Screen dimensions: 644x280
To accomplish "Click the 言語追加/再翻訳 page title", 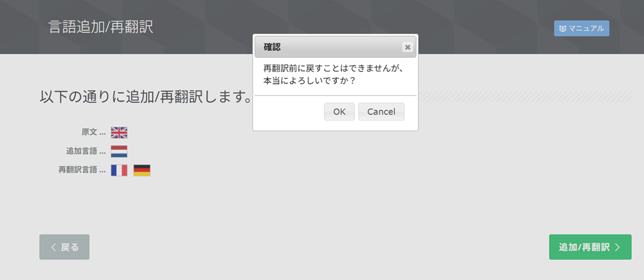I will 101,27.
